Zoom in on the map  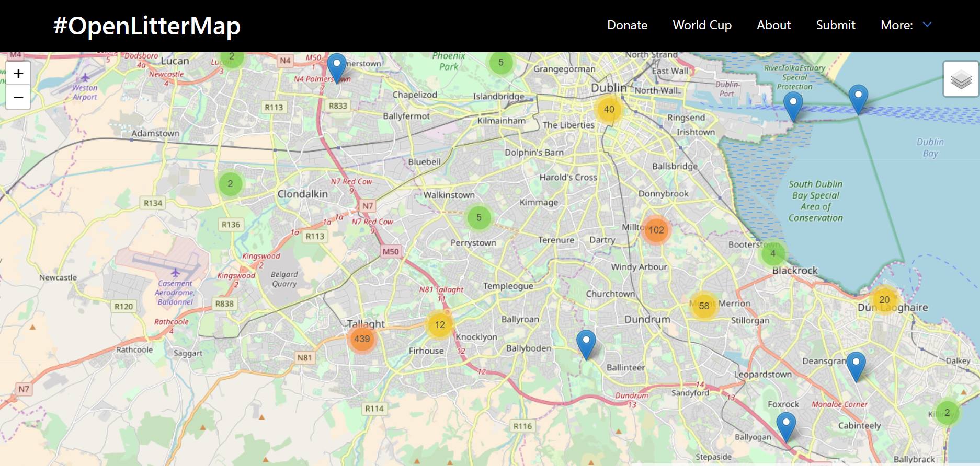point(18,74)
